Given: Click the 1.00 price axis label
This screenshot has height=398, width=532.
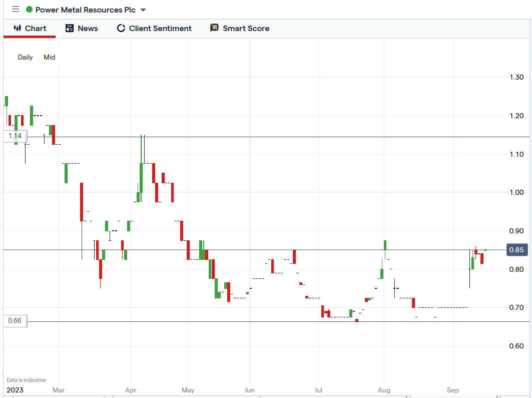Looking at the screenshot, I should [x=516, y=192].
